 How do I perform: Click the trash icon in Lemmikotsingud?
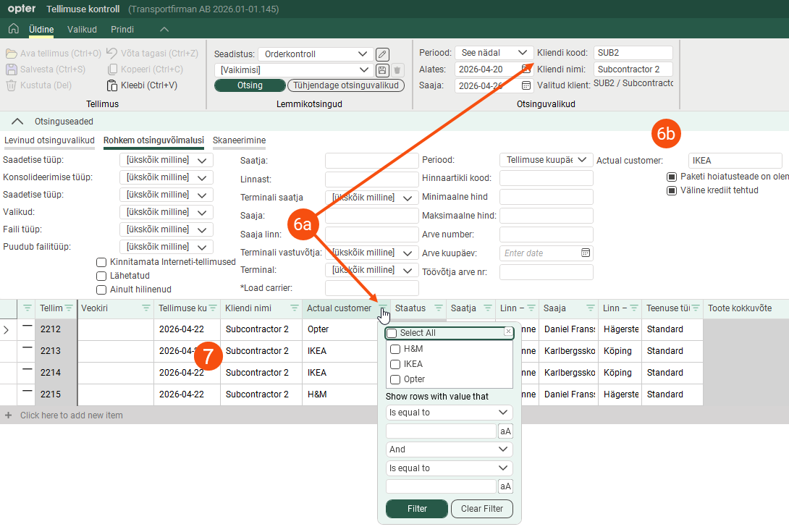(397, 70)
